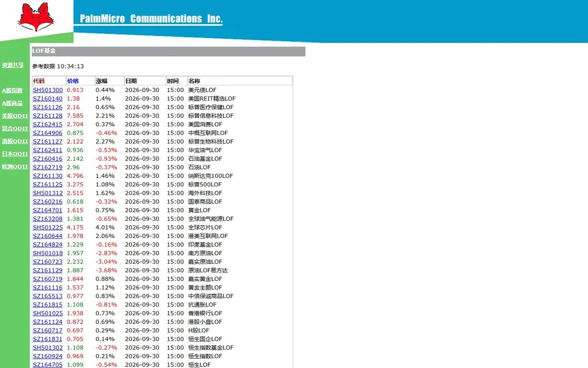Open fund code SH501300 link
588x368 pixels.
(x=48, y=90)
